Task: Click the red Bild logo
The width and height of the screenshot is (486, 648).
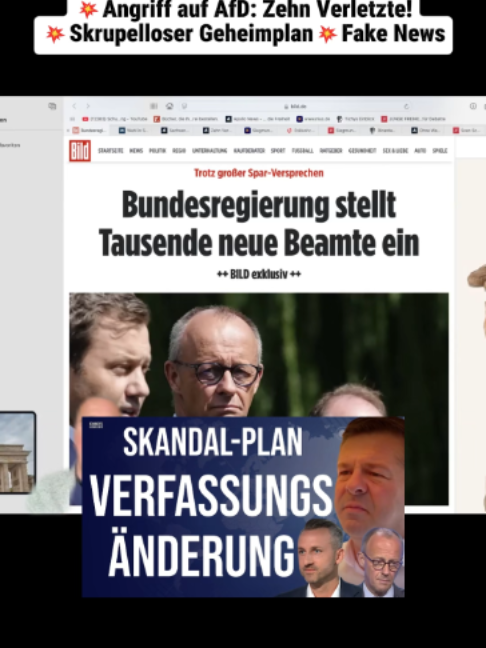Action: [80, 151]
